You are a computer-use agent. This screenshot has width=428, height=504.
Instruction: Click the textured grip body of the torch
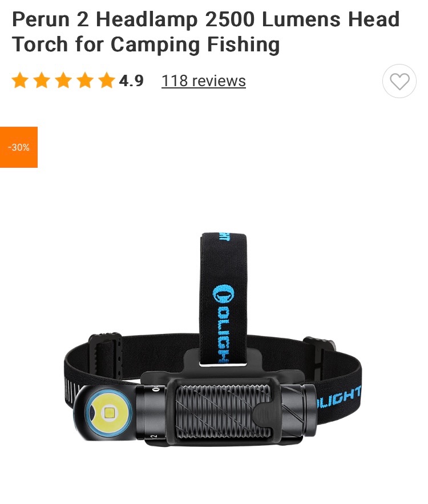click(x=223, y=412)
